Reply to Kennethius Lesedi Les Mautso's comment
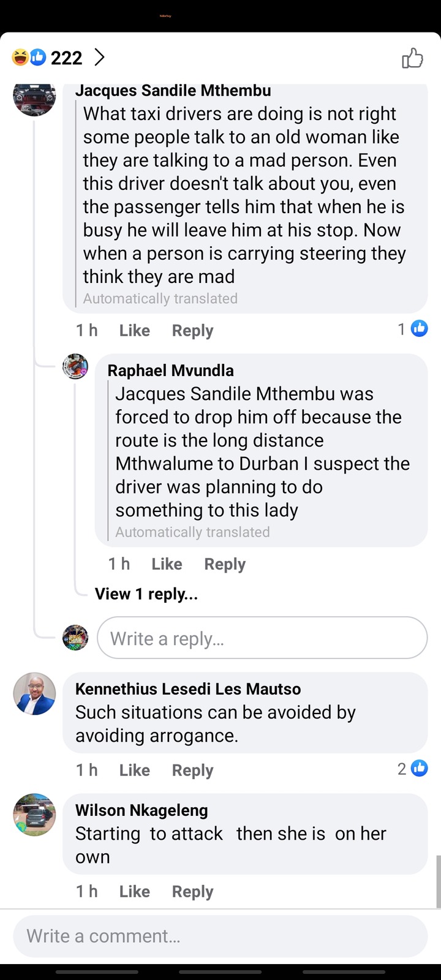This screenshot has width=441, height=980. [x=192, y=770]
